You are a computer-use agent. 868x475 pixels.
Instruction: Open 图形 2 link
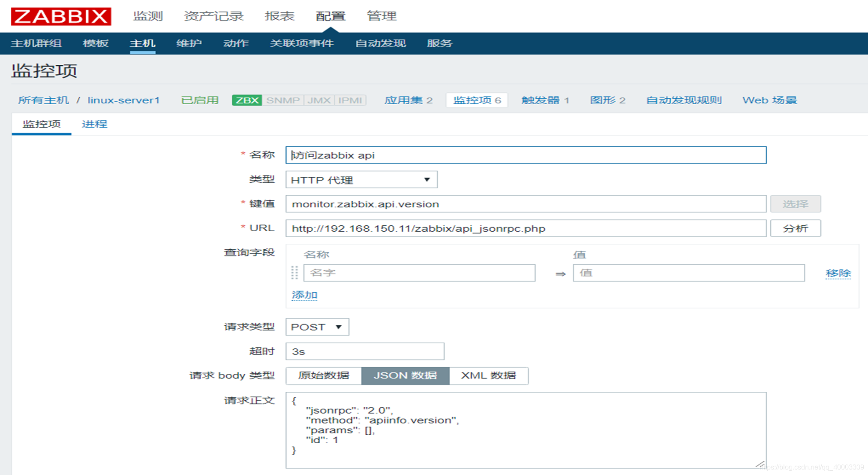pyautogui.click(x=608, y=100)
